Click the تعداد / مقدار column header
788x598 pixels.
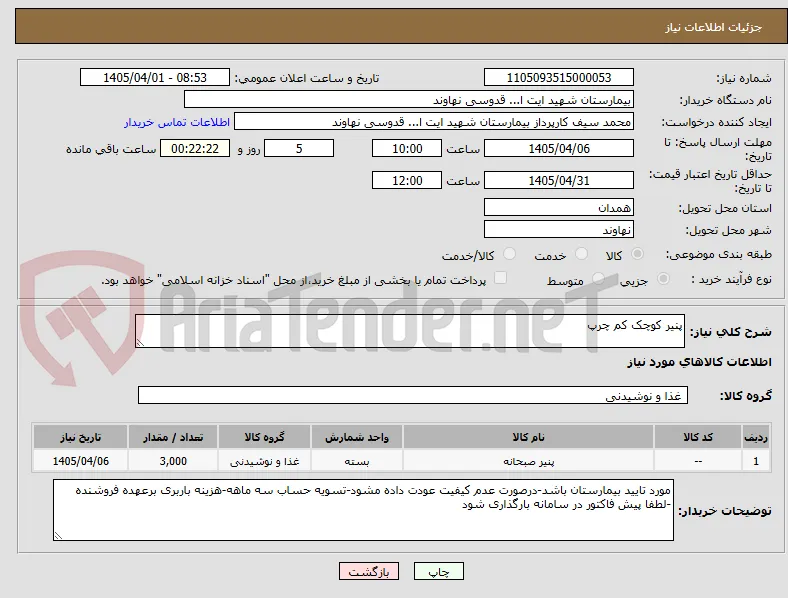click(x=173, y=437)
